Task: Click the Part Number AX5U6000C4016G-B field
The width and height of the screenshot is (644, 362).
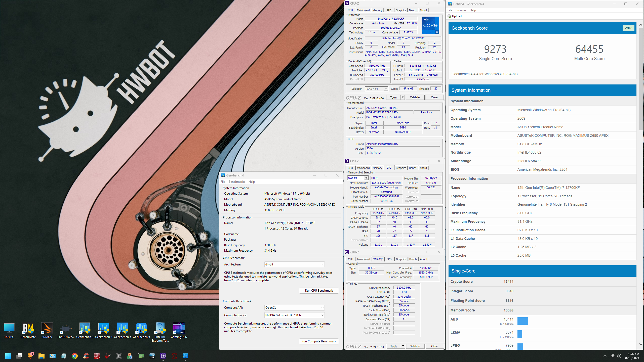Action: (386, 197)
